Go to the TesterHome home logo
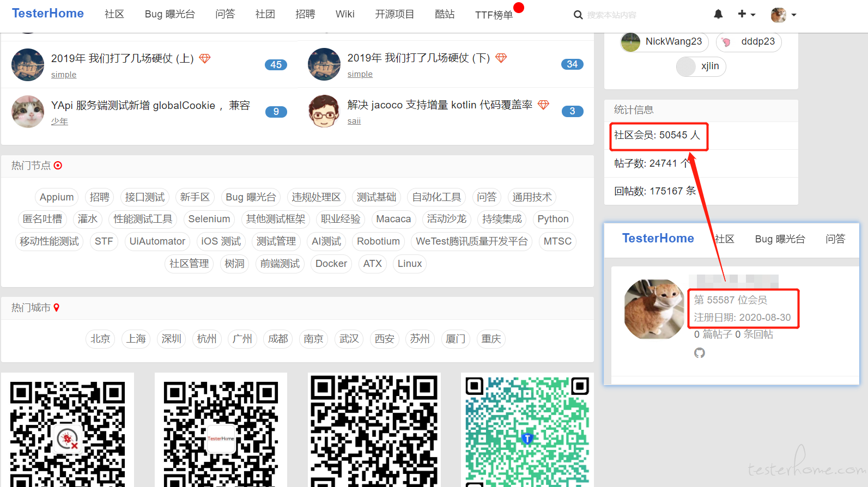This screenshot has height=487, width=868. (48, 14)
